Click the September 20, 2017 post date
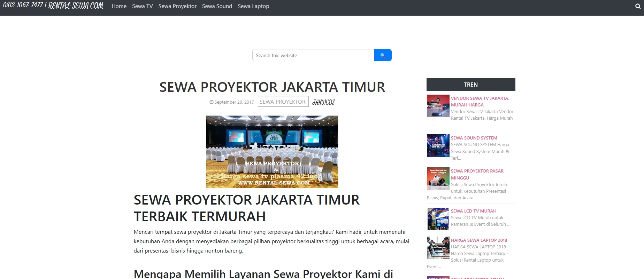Screen dimensions: 644x279 234,102
